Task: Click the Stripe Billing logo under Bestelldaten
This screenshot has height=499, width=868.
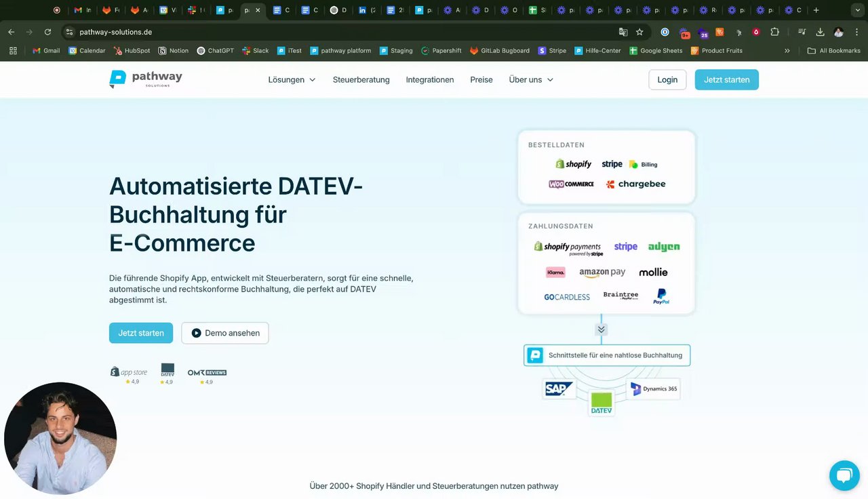Action: point(629,164)
